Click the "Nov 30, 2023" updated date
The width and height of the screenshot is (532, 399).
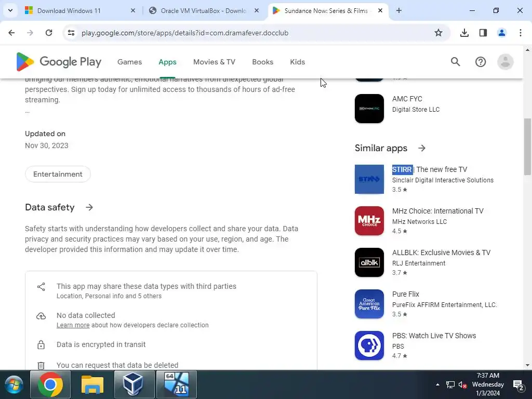point(46,145)
